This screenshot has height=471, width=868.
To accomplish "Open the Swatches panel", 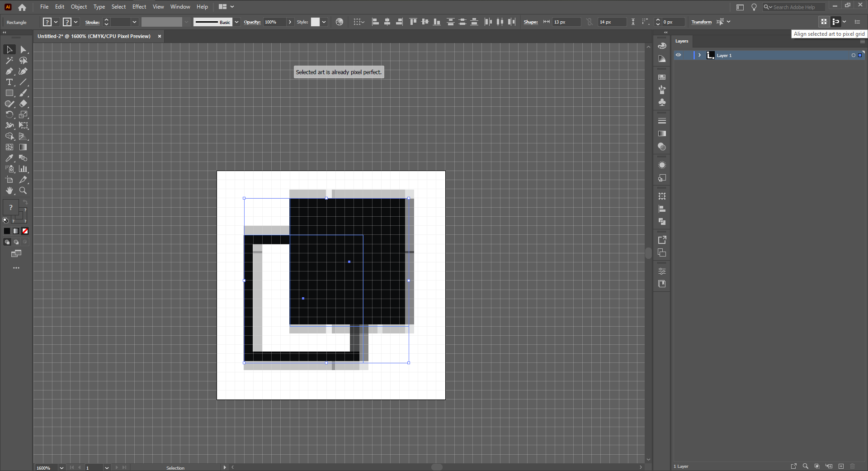I will [662, 77].
